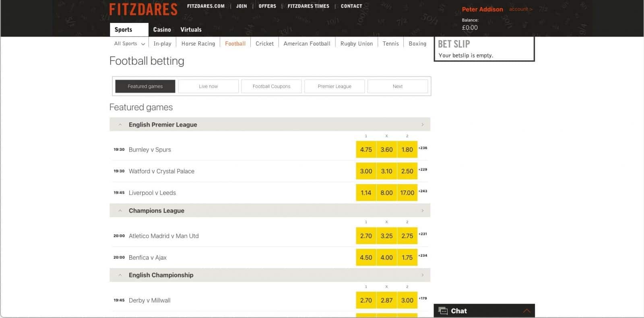Screen dimensions: 644x318
Task: Bet on Burnley win at 4.75
Action: (366, 150)
